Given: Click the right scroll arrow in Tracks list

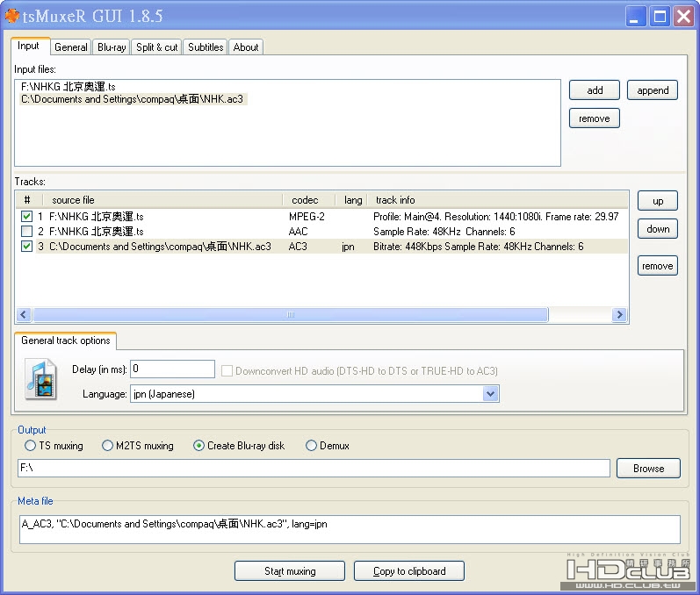Looking at the screenshot, I should click(619, 314).
